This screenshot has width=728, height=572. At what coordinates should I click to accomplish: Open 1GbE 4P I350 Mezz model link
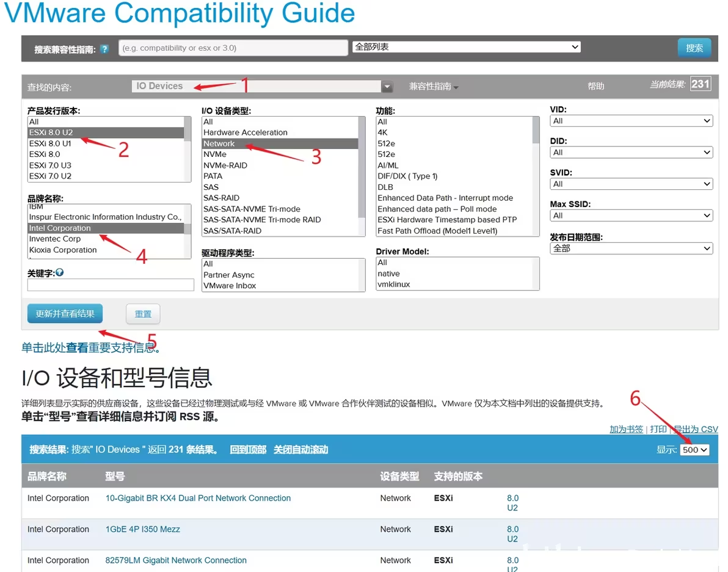tap(143, 529)
